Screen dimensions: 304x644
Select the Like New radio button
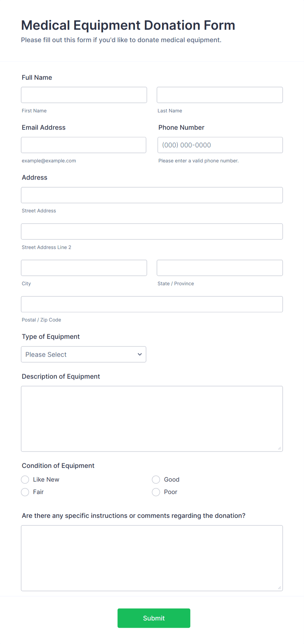point(25,479)
